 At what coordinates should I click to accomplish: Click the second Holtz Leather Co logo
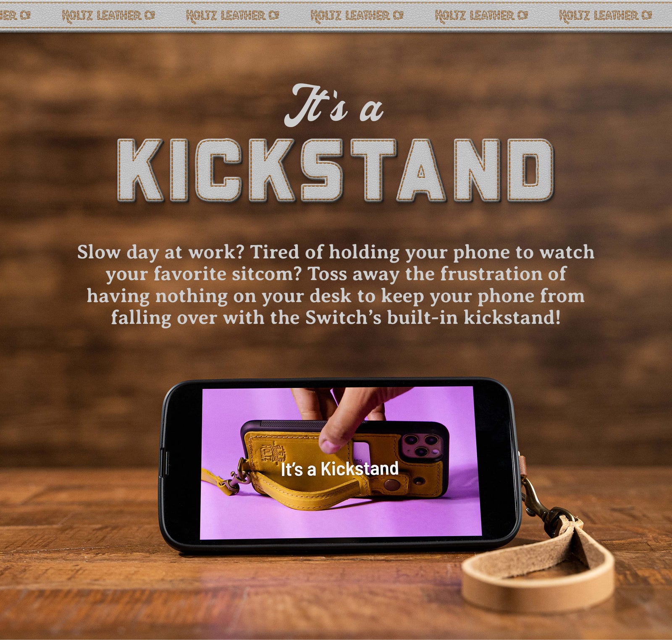click(x=233, y=16)
